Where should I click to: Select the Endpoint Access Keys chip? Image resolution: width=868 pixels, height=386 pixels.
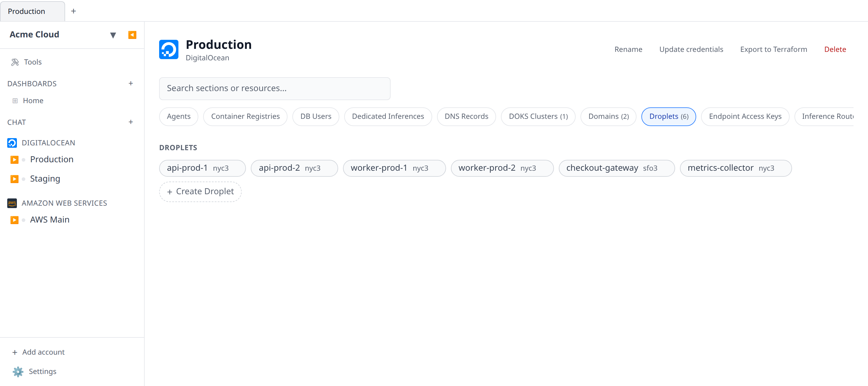(x=745, y=116)
